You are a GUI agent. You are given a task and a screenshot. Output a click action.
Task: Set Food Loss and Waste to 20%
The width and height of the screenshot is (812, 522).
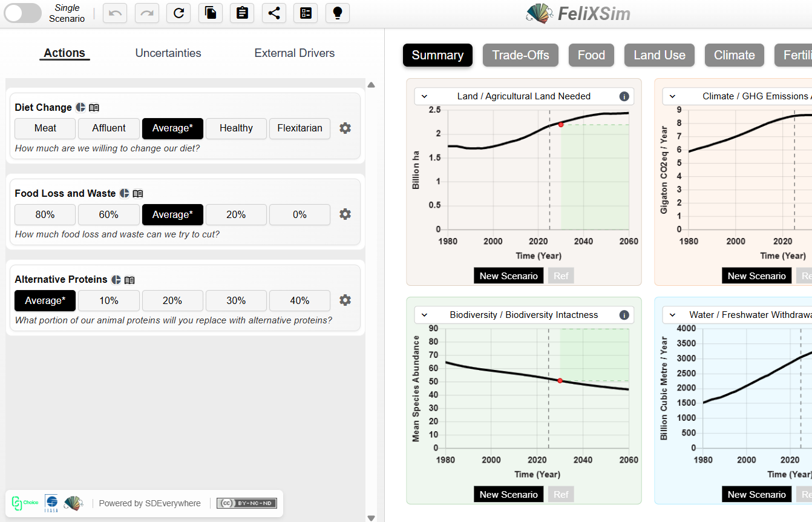[236, 214]
